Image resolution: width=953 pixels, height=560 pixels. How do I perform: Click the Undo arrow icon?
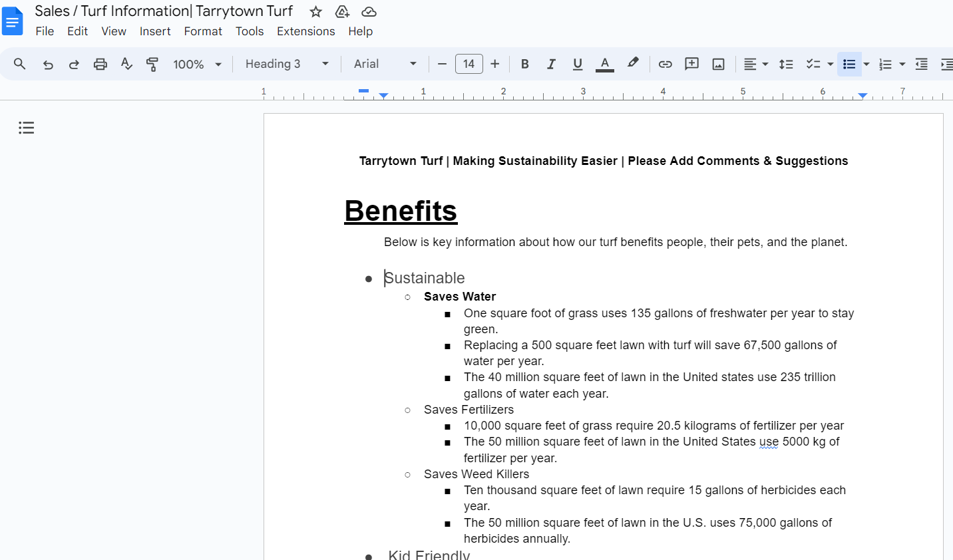(x=48, y=64)
